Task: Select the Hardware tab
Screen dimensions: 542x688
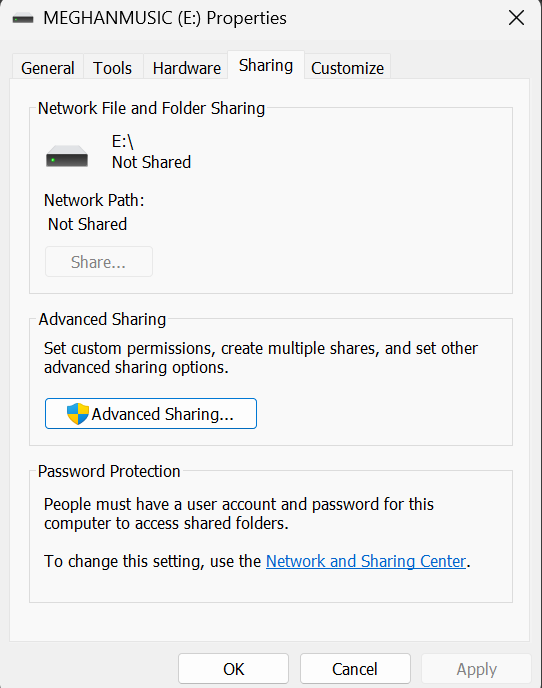Action: click(x=187, y=68)
